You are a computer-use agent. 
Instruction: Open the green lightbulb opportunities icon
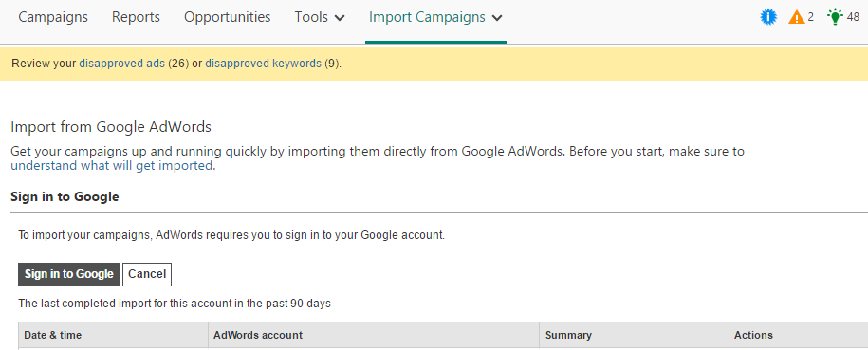click(x=834, y=17)
